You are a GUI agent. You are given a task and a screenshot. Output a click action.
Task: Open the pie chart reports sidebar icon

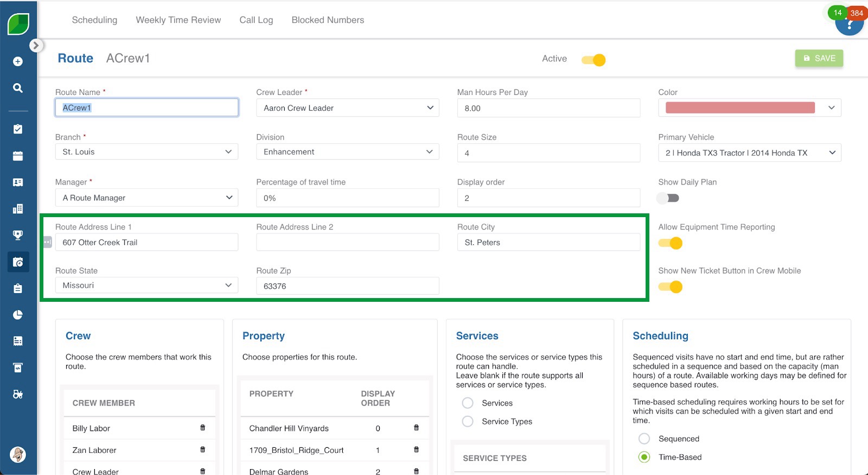(x=18, y=315)
